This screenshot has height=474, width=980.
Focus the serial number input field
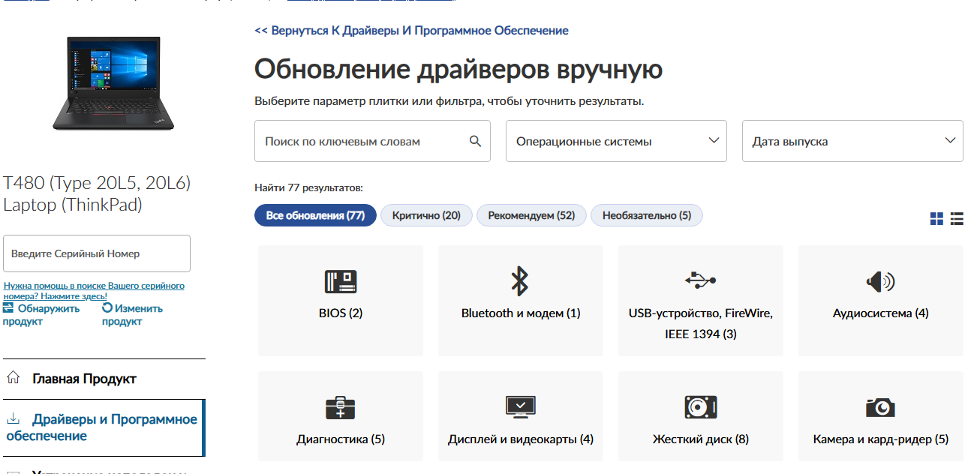point(97,253)
